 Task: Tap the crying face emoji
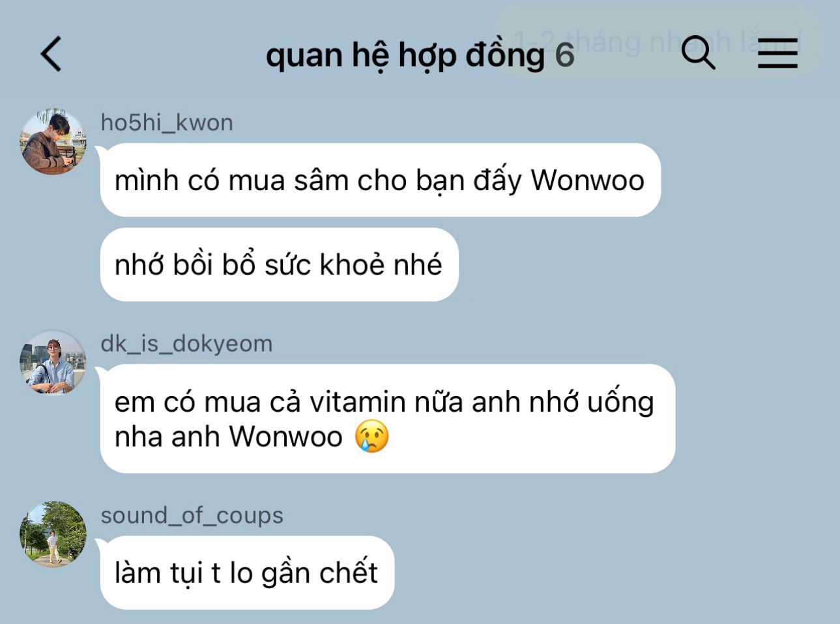pyautogui.click(x=372, y=436)
